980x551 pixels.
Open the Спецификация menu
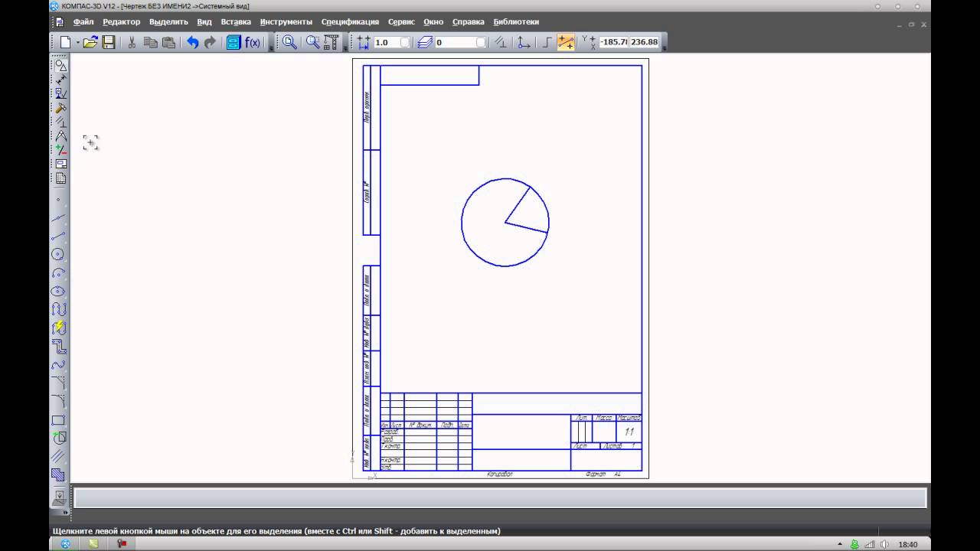(x=350, y=21)
